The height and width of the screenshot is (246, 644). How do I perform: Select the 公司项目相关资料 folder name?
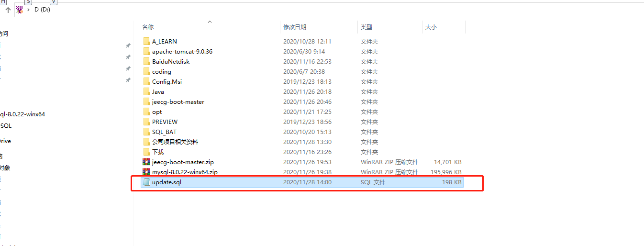[175, 142]
